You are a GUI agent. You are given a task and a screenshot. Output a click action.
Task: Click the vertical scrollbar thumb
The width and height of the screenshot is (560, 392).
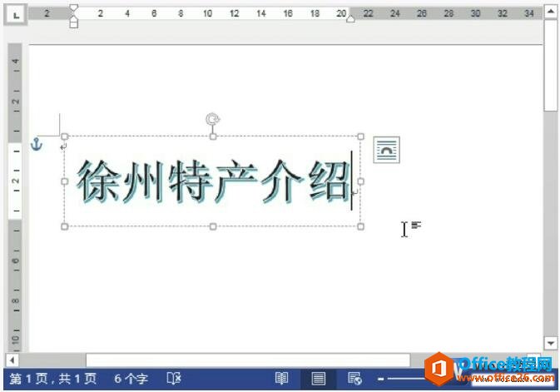(550, 66)
